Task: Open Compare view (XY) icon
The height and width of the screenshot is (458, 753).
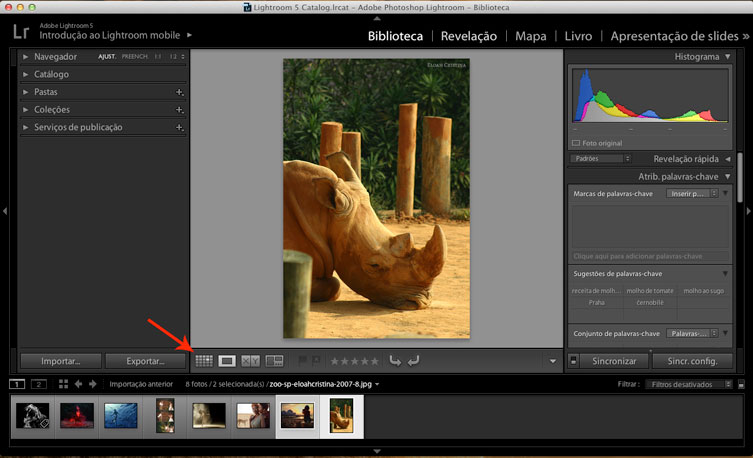Action: pyautogui.click(x=251, y=360)
